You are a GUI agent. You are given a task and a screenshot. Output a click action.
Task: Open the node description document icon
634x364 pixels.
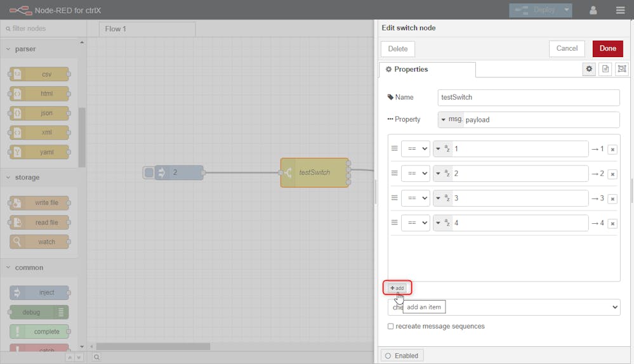[x=605, y=69]
